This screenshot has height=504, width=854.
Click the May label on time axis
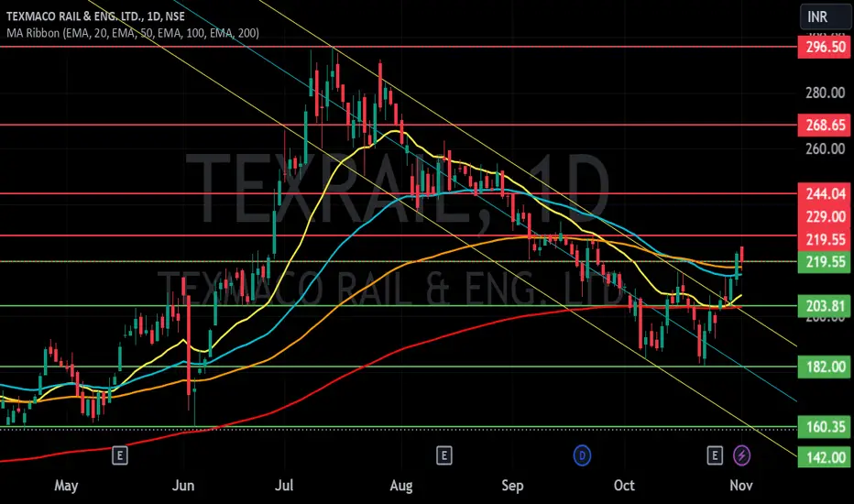[x=66, y=485]
